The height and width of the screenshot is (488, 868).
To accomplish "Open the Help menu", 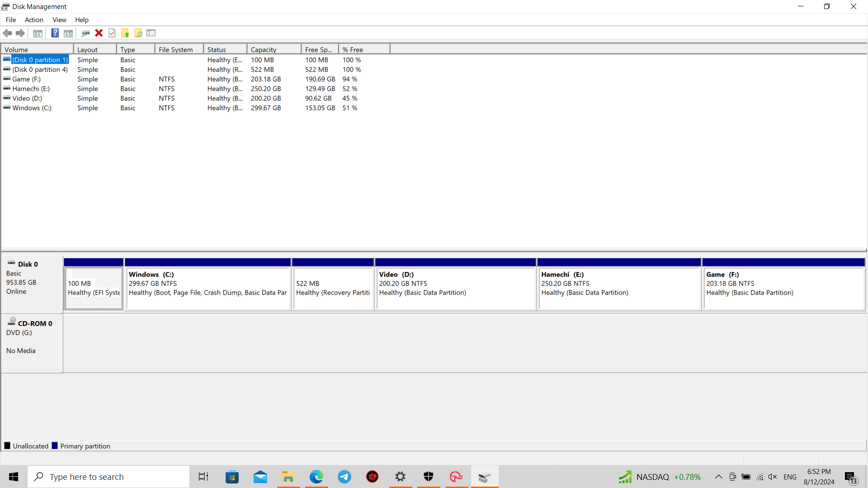I will pos(82,20).
